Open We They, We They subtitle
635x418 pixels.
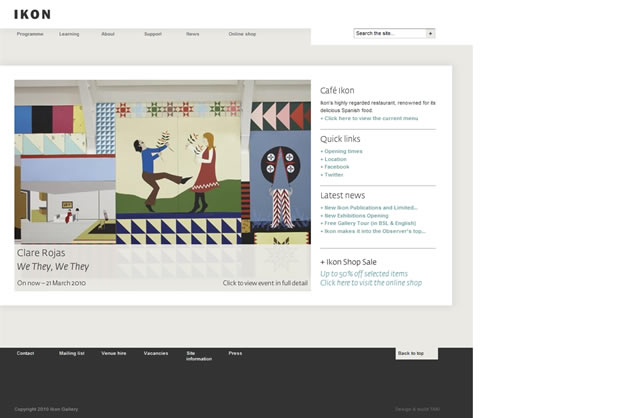click(53, 267)
